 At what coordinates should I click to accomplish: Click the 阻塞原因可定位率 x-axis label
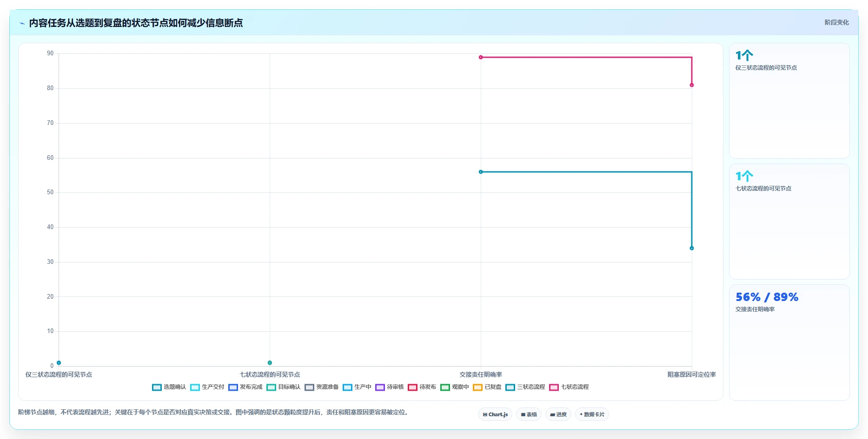pos(691,374)
